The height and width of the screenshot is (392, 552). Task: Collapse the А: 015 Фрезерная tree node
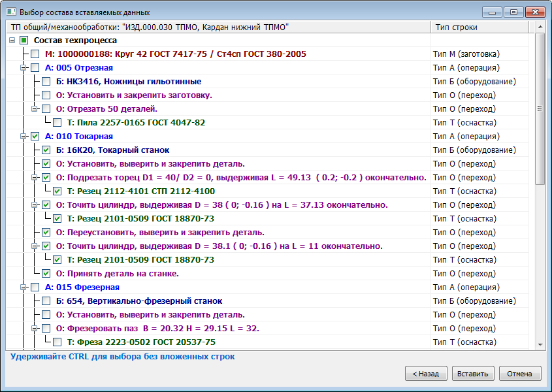24,287
